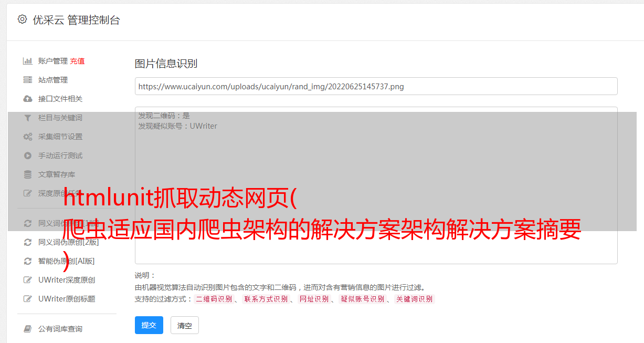
Task: Click the 图片信息识别 page heading
Action: point(166,64)
